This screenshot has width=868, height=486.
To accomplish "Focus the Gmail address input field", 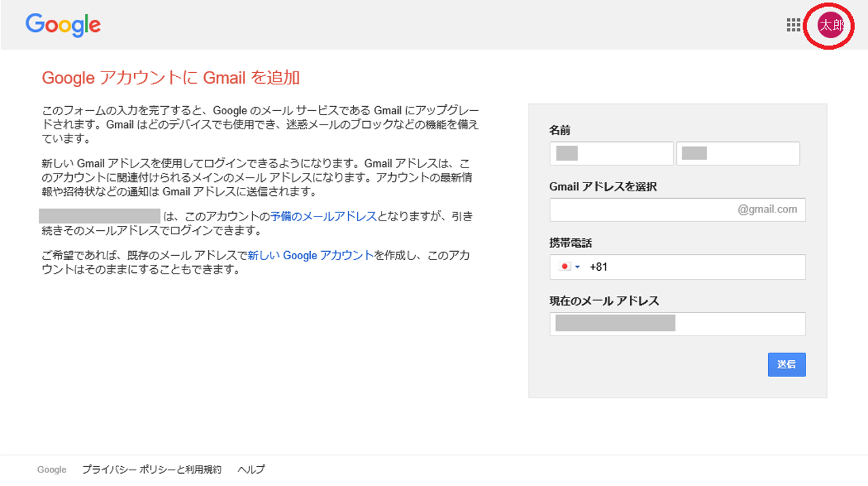I will tap(678, 210).
